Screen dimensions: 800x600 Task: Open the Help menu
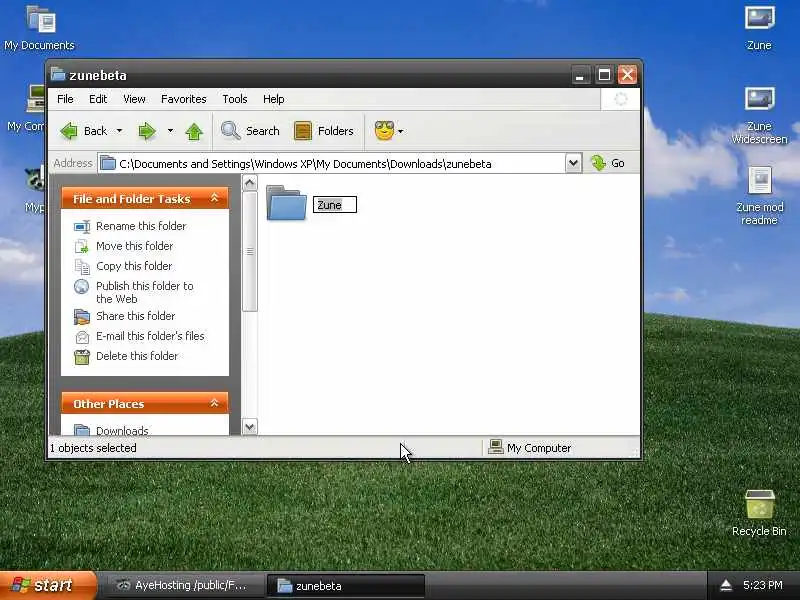(273, 99)
